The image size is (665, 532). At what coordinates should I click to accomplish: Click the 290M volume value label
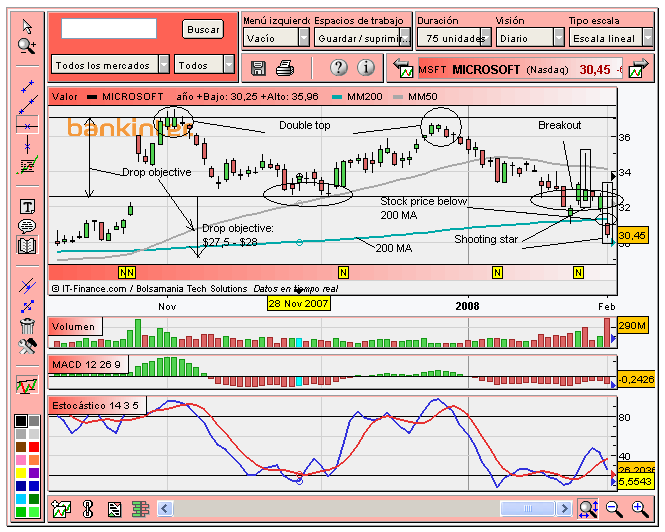632,325
